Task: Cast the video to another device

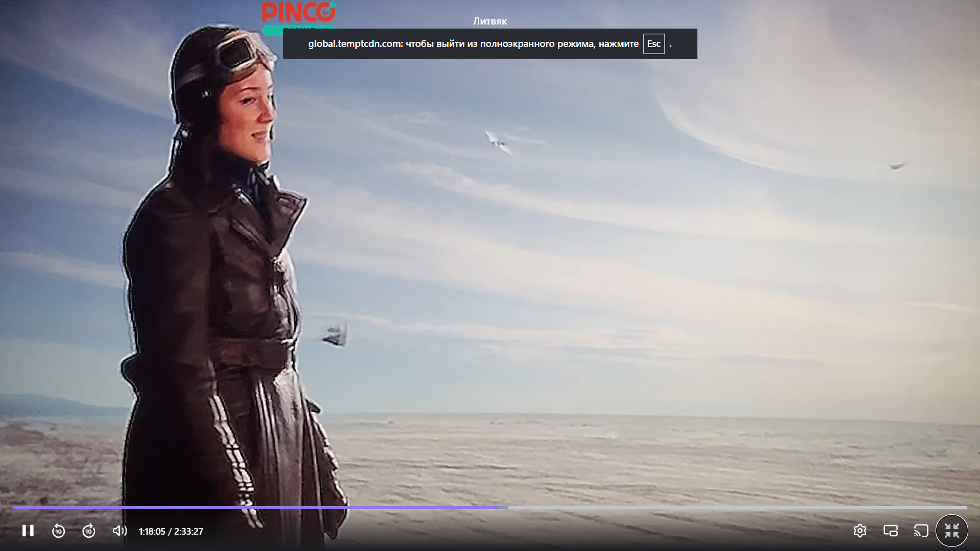Action: click(921, 531)
